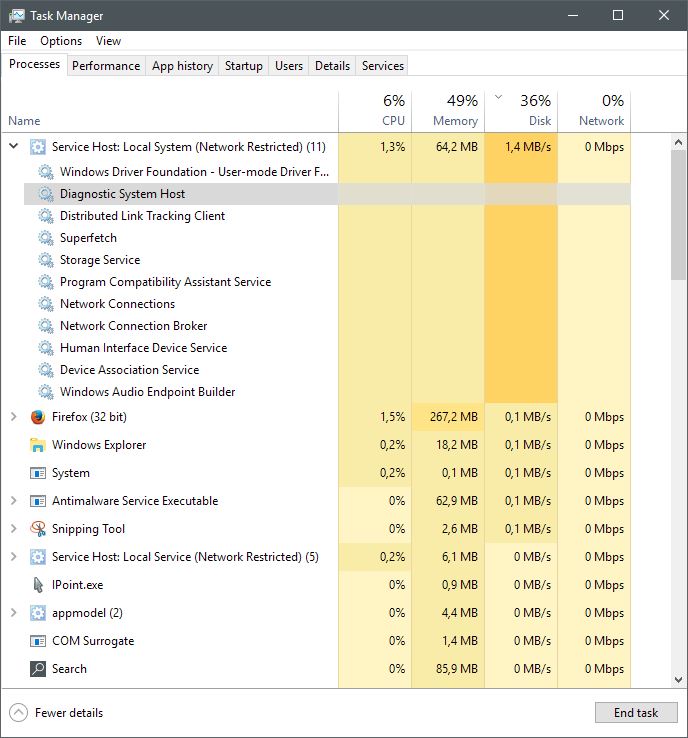Click the End task button
Viewport: 688px width, 738px height.
click(x=636, y=713)
